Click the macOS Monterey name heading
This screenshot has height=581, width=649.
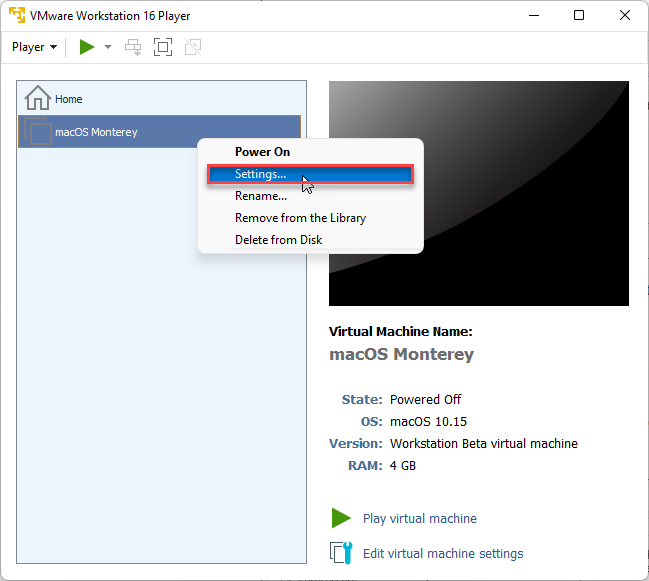[x=401, y=355]
